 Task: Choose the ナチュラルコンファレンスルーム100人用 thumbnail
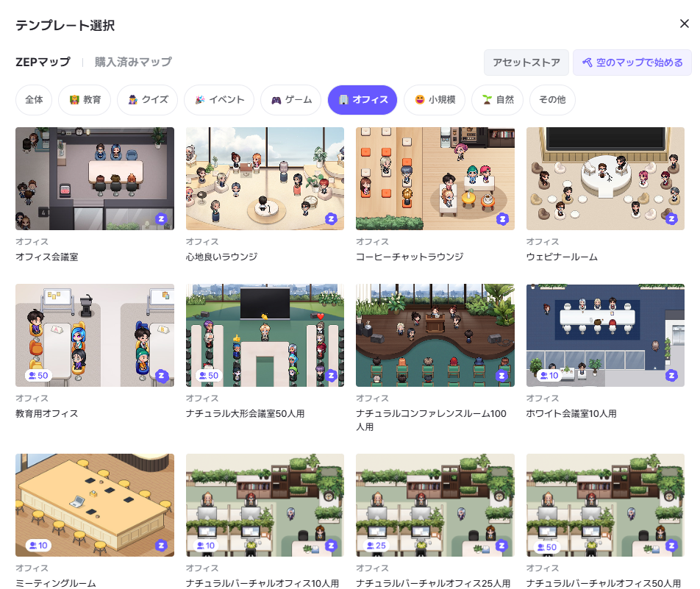click(x=435, y=335)
